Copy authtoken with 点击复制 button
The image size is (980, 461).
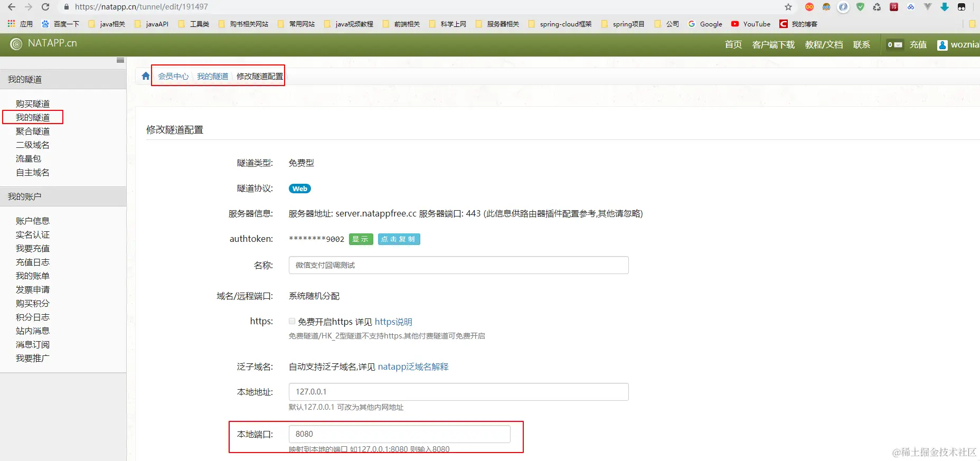(x=398, y=239)
